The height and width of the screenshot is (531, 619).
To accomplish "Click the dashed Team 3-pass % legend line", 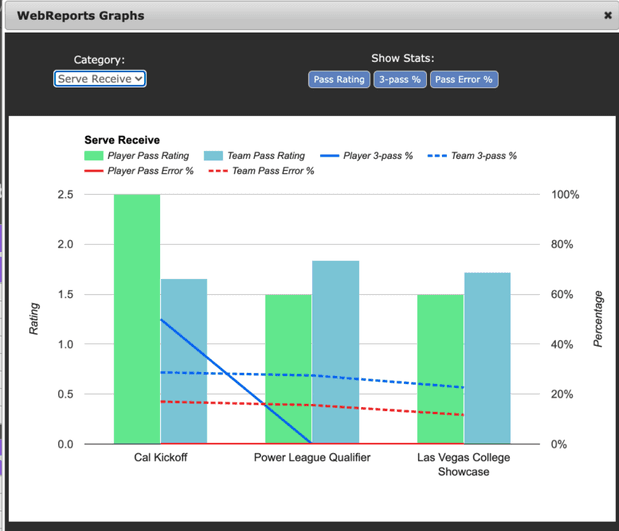I will [438, 157].
